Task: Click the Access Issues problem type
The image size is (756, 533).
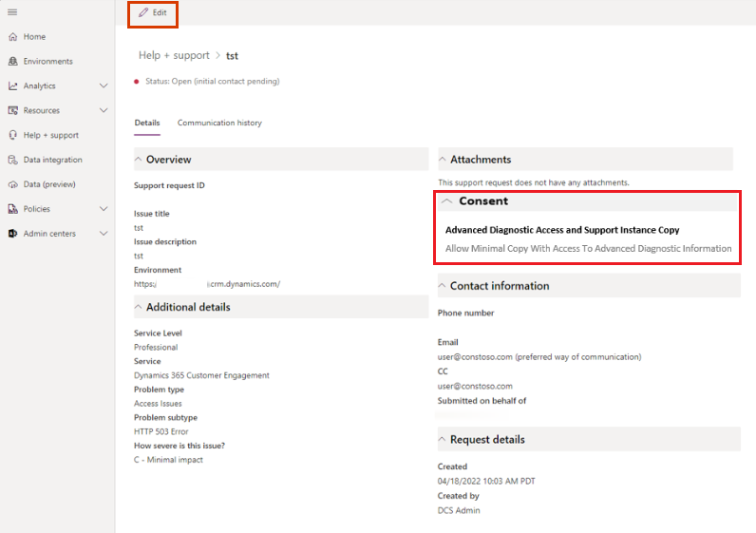Action: pyautogui.click(x=158, y=403)
